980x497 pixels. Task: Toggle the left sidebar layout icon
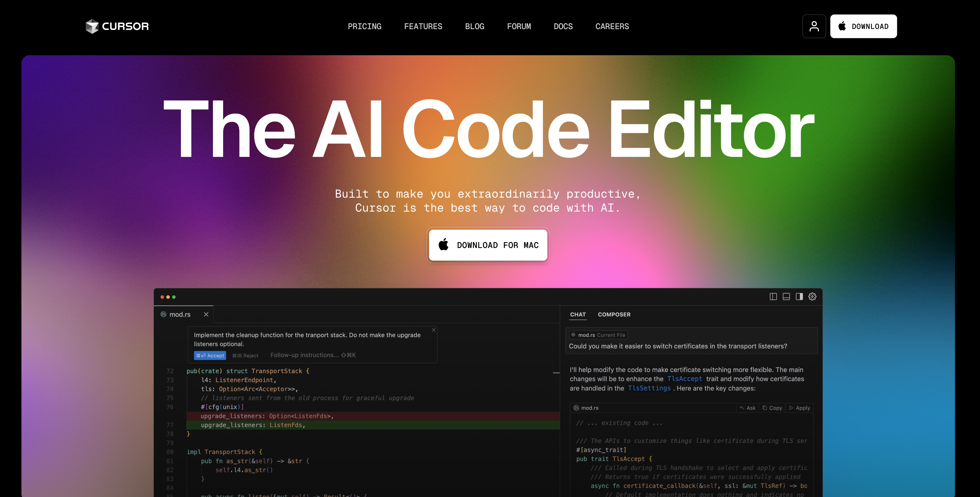tap(773, 296)
